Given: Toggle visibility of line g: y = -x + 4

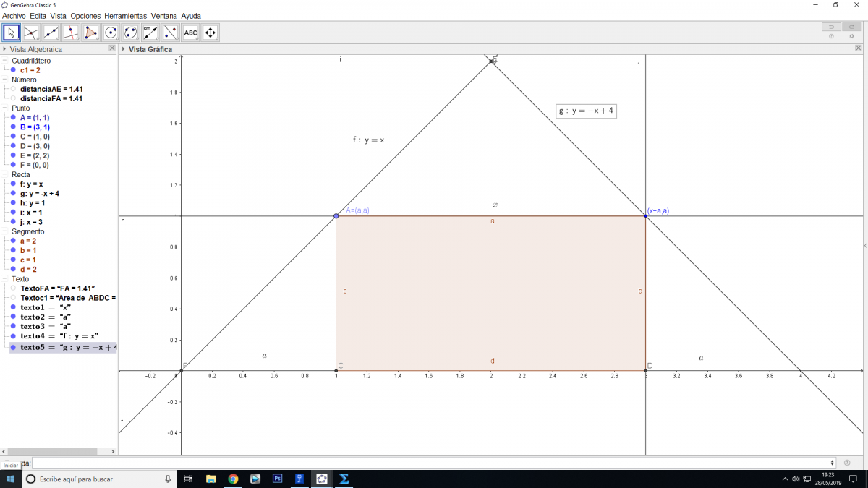Looking at the screenshot, I should click(x=13, y=194).
